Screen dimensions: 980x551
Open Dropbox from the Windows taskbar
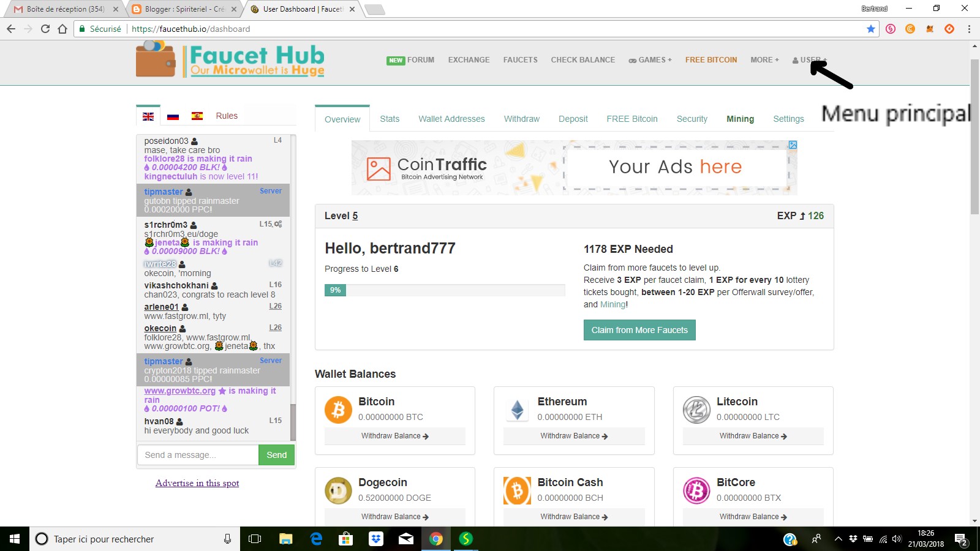point(376,539)
